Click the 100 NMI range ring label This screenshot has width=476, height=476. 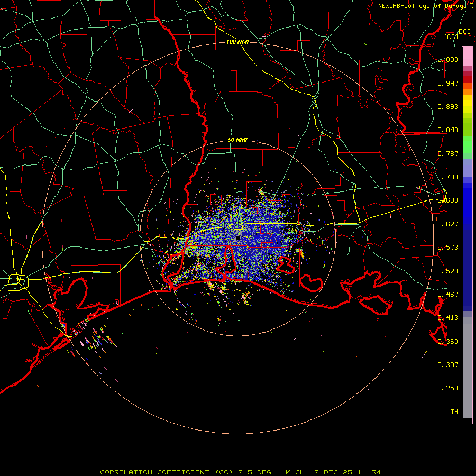(x=237, y=42)
